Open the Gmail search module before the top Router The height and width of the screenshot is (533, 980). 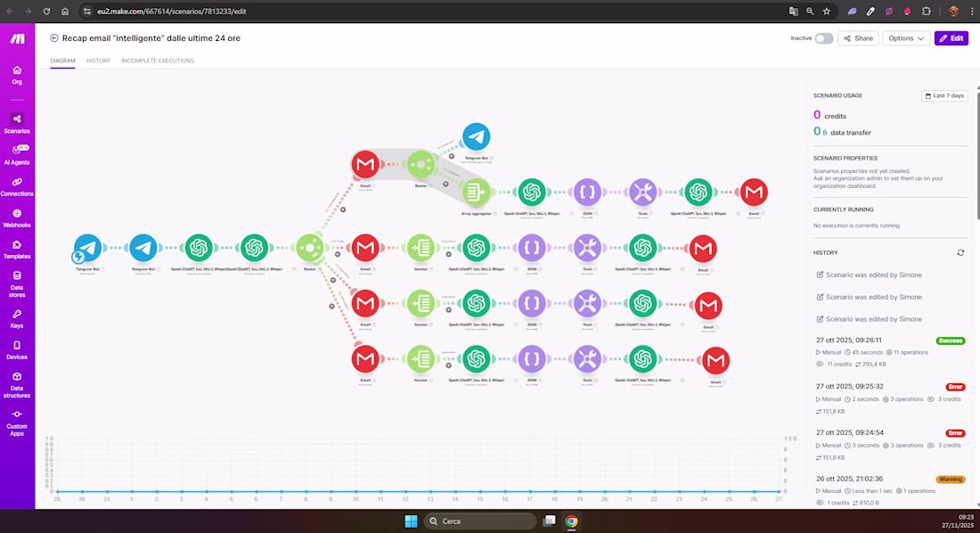point(365,165)
